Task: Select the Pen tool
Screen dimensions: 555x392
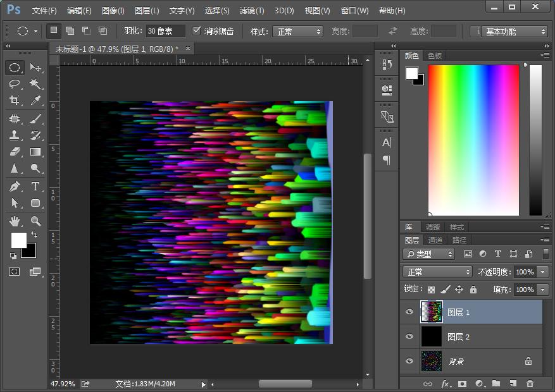Action: point(15,186)
